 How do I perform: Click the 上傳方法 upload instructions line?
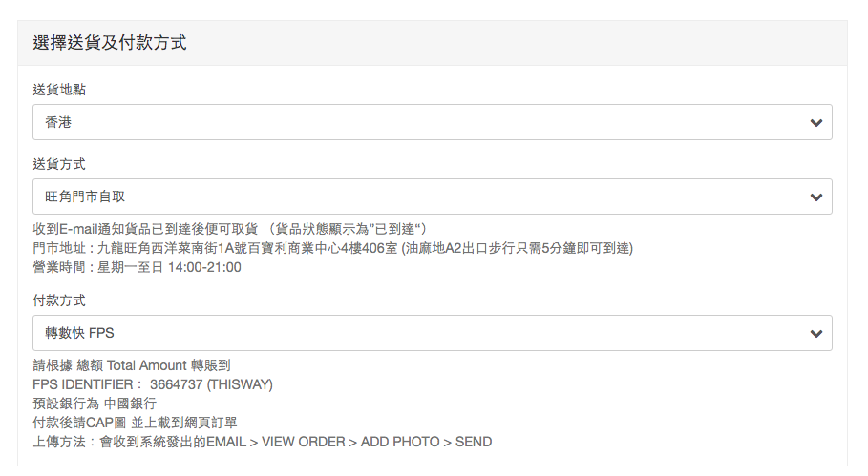point(262,442)
